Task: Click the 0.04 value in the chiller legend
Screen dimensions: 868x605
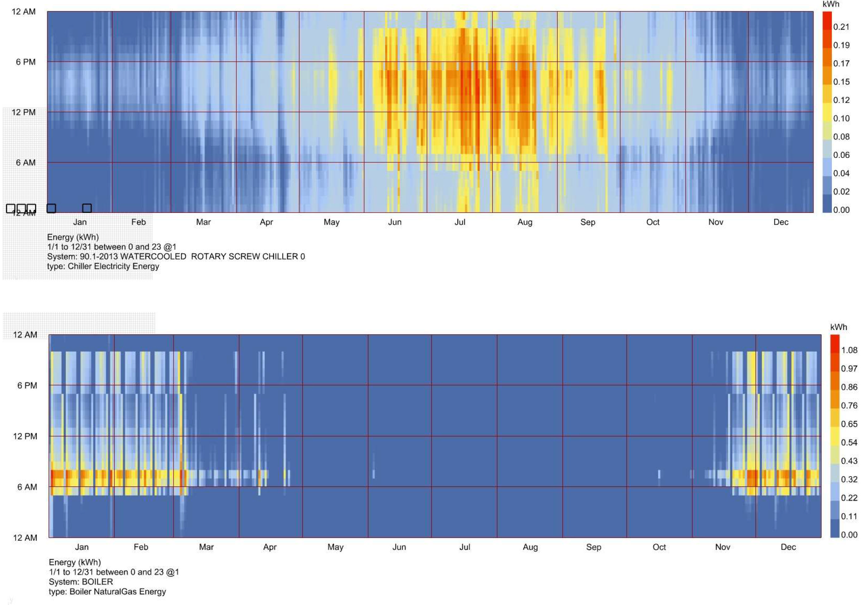Action: 841,173
